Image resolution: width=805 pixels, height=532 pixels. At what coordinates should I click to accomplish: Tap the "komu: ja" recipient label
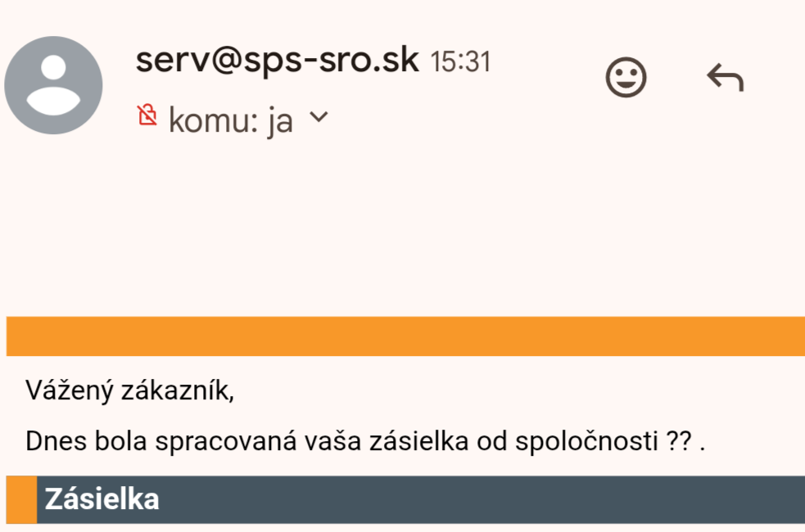tap(231, 120)
